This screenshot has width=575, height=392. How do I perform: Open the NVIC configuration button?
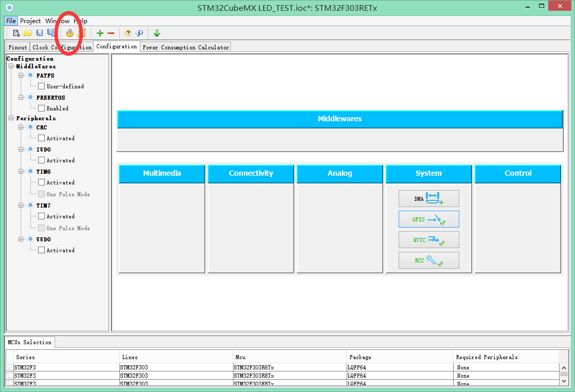click(x=429, y=239)
